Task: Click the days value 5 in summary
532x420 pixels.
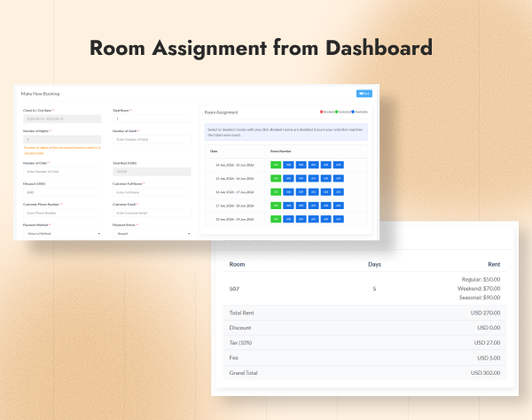Action: pyautogui.click(x=374, y=289)
